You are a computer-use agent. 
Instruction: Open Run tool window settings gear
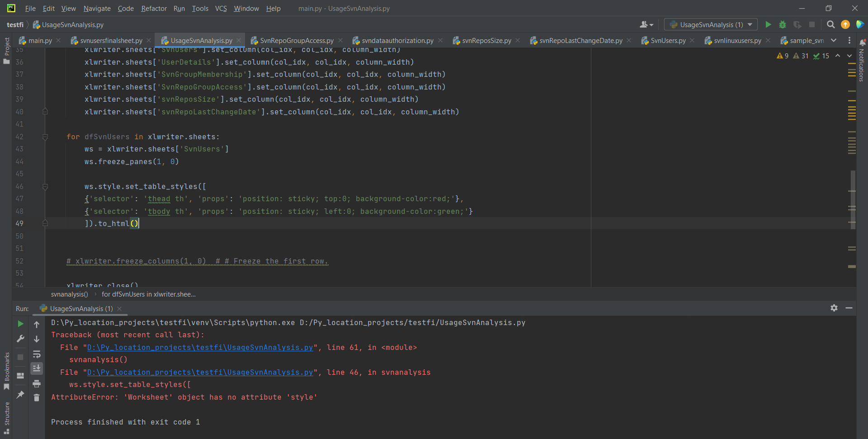(834, 308)
